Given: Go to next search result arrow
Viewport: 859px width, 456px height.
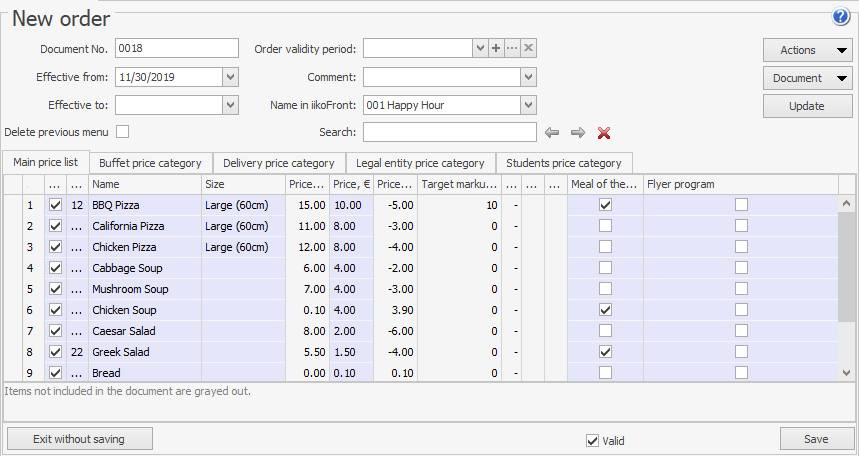Looking at the screenshot, I should [x=577, y=132].
